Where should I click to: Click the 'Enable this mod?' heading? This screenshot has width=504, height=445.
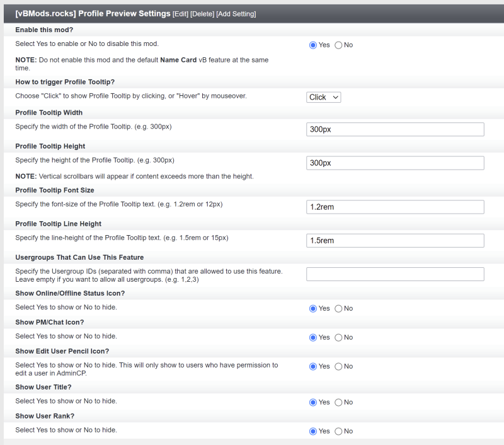[x=44, y=30]
